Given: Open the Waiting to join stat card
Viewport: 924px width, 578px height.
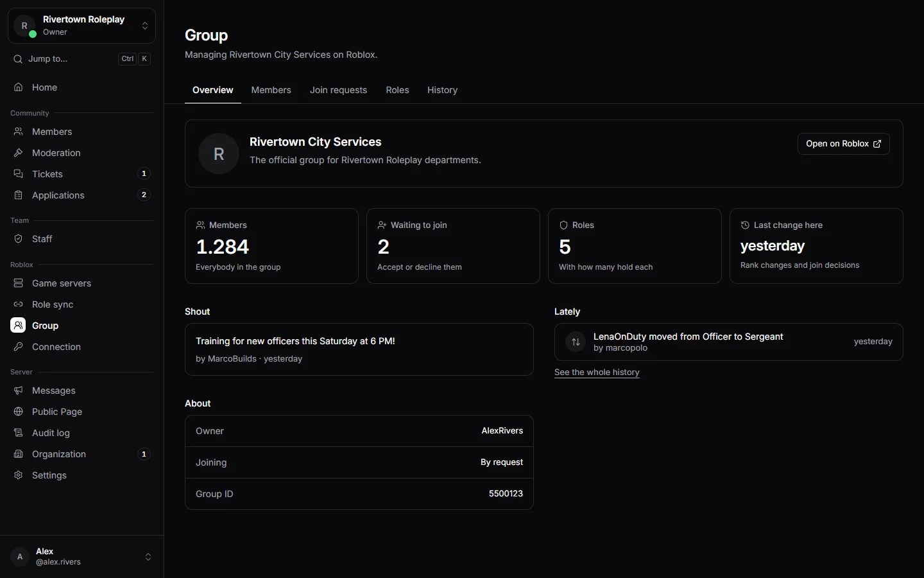Looking at the screenshot, I should [453, 246].
